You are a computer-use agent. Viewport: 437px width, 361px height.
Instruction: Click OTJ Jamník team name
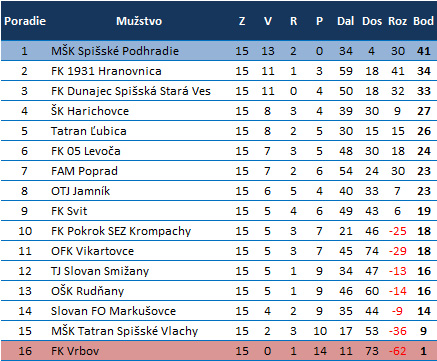pos(80,191)
